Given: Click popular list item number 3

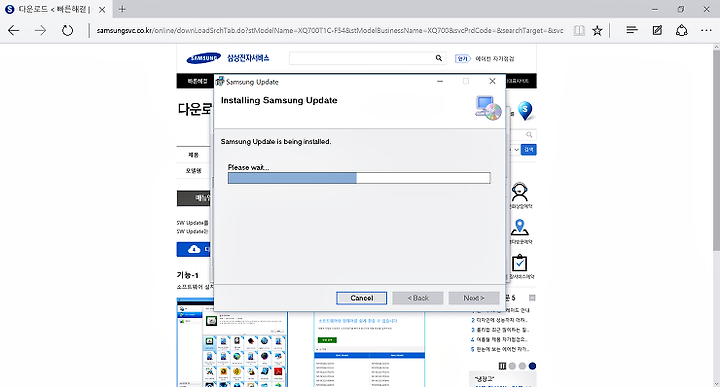Looking at the screenshot, I should tap(499, 330).
